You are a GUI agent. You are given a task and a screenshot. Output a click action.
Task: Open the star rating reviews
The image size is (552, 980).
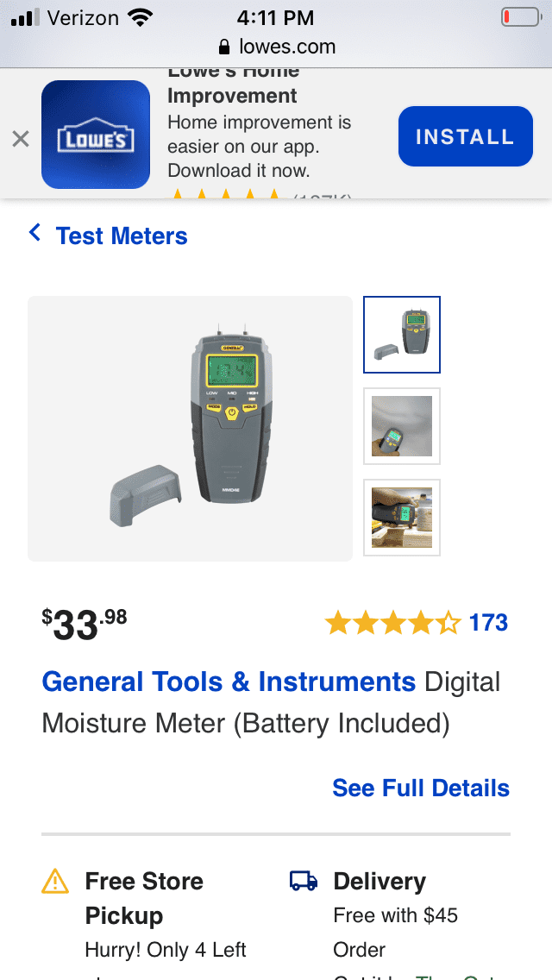click(392, 623)
